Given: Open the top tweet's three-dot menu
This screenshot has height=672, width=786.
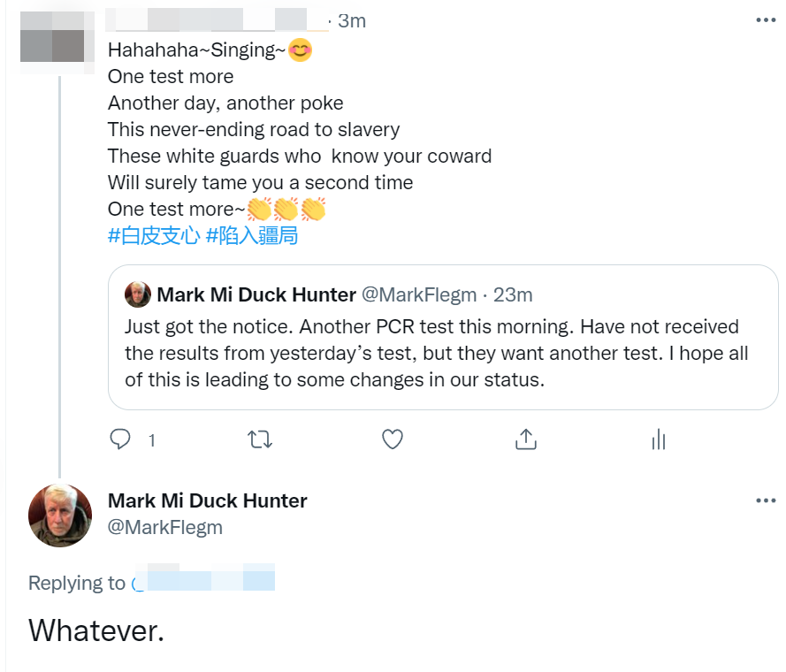Looking at the screenshot, I should pyautogui.click(x=766, y=20).
